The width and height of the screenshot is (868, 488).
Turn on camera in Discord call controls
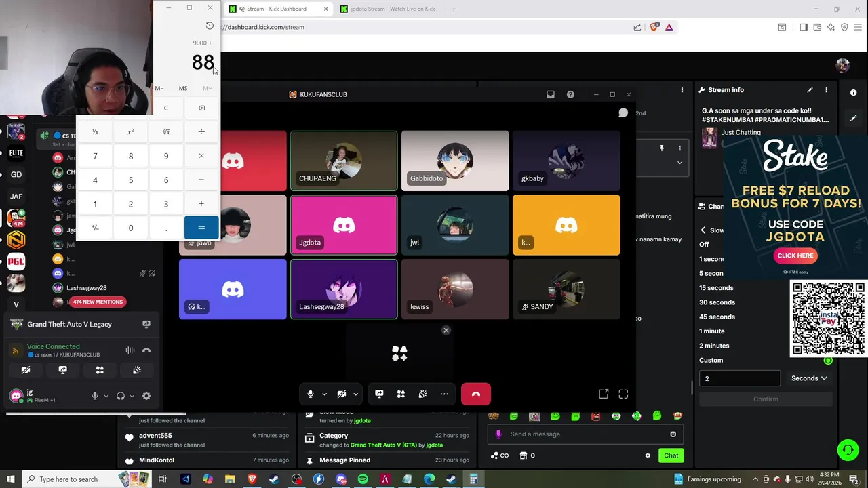[342, 394]
